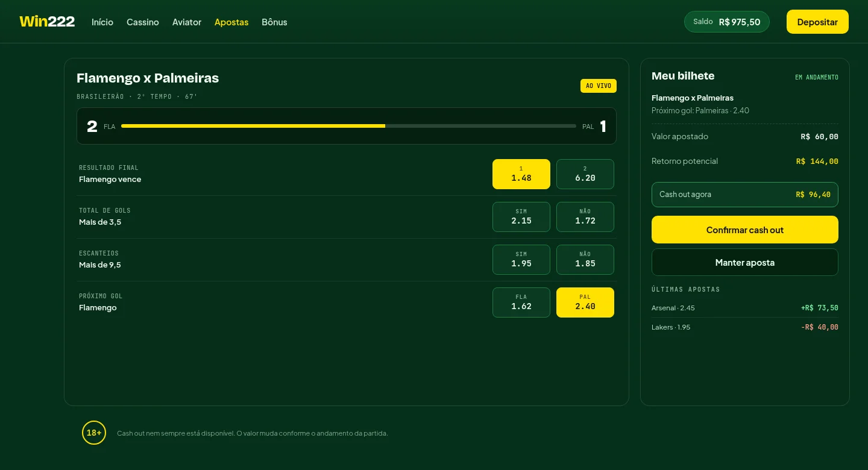
Task: Click the Flamengo x Palmeiras match title
Action: coord(148,78)
